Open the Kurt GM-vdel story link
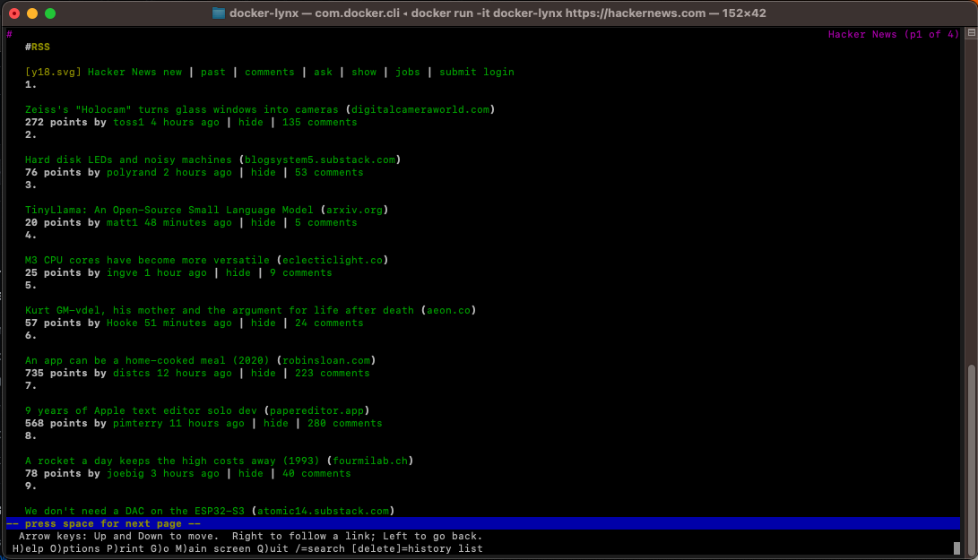 (x=220, y=311)
